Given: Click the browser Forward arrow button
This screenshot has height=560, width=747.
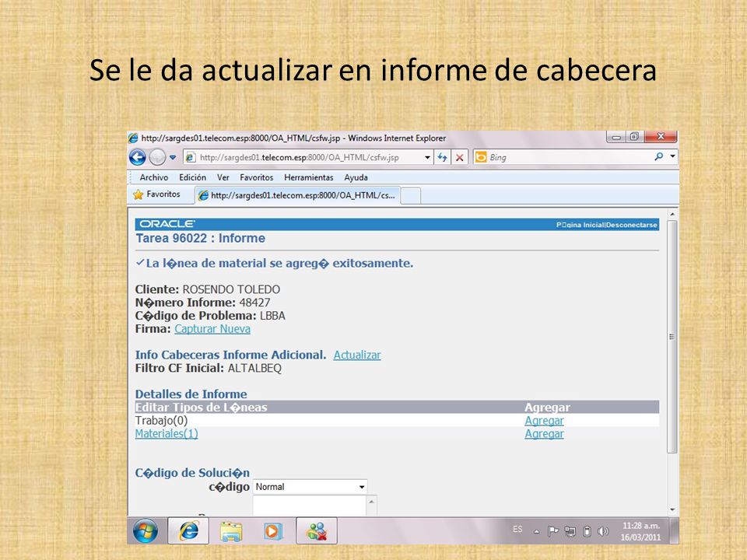Looking at the screenshot, I should (x=158, y=157).
